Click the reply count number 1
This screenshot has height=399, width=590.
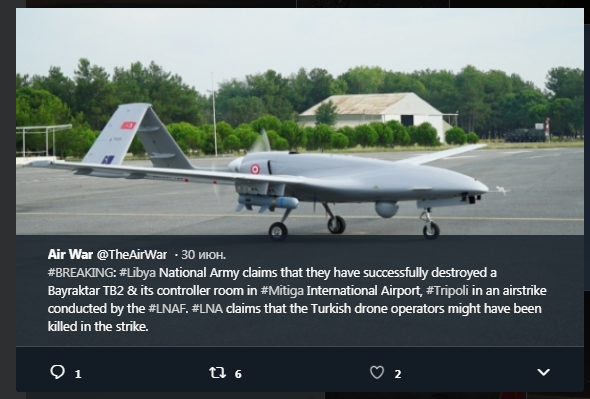coord(78,374)
